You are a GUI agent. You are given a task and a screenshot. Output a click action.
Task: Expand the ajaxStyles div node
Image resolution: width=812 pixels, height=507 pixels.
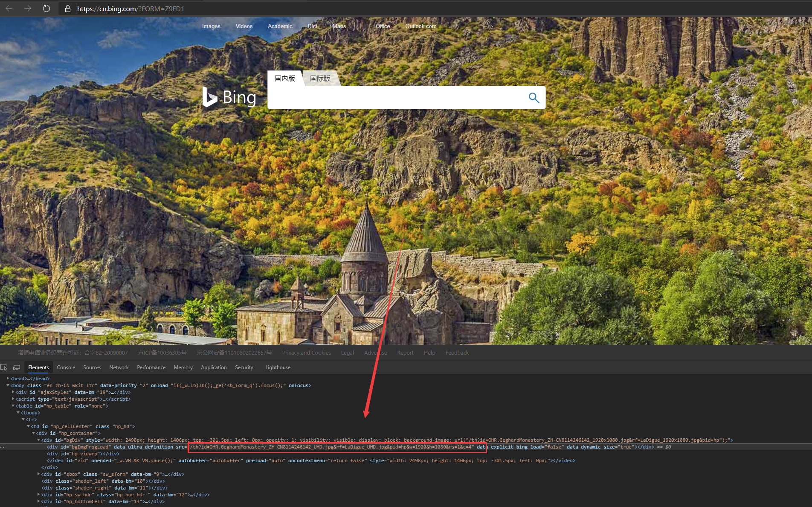click(13, 392)
